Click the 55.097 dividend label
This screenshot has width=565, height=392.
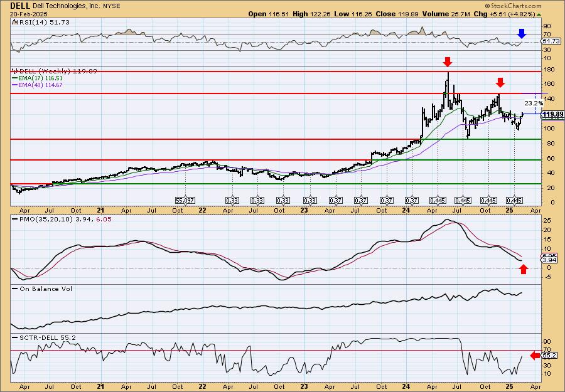(x=185, y=201)
